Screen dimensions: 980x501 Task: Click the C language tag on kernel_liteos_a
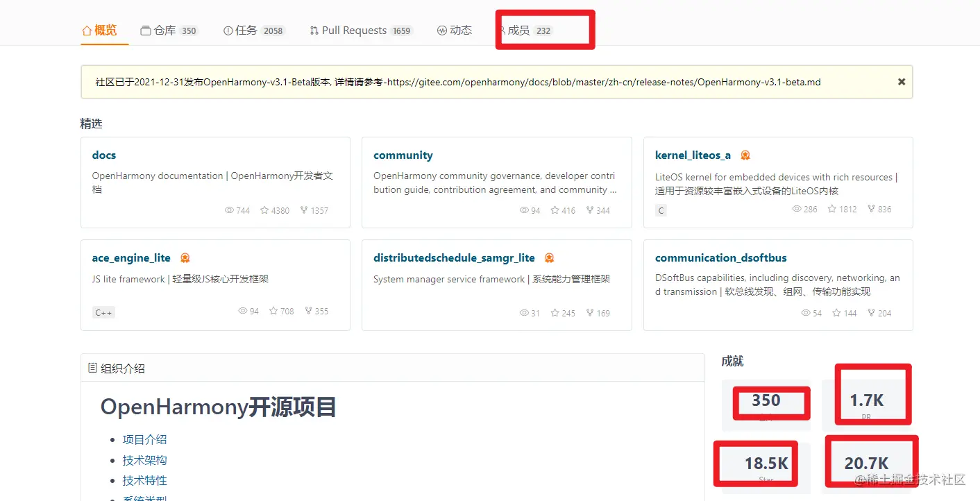(x=661, y=210)
